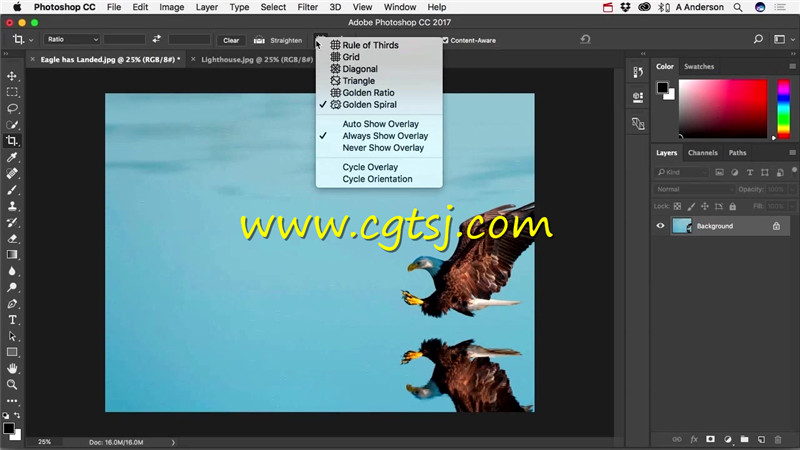
Task: Open the crop tool preset picker arrow
Action: (31, 40)
